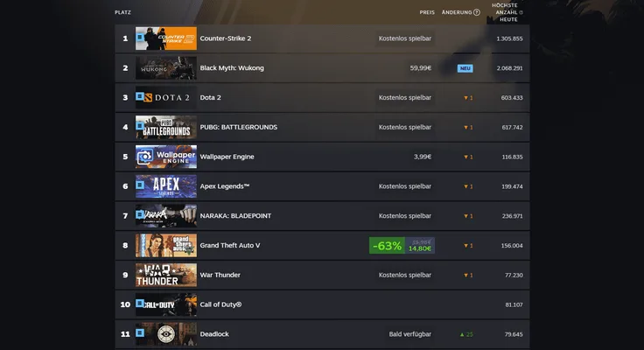Click Kostenlos spielbar in Apex Legends row

tap(405, 186)
